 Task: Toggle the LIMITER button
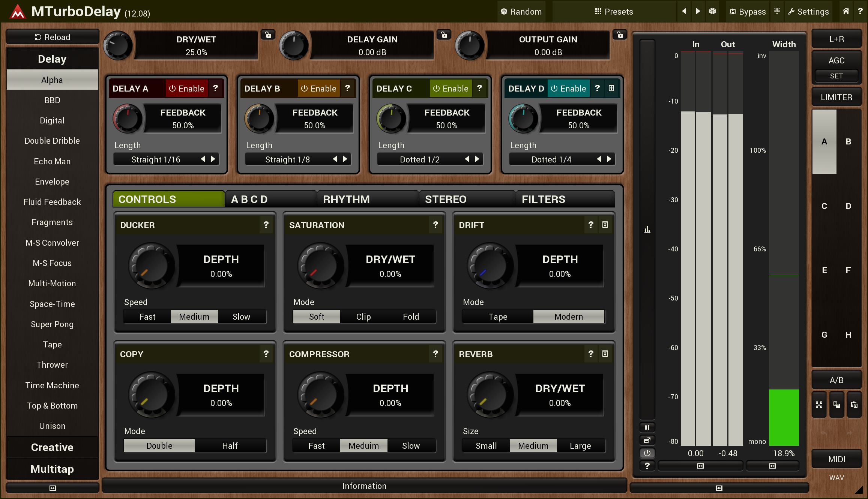click(836, 97)
